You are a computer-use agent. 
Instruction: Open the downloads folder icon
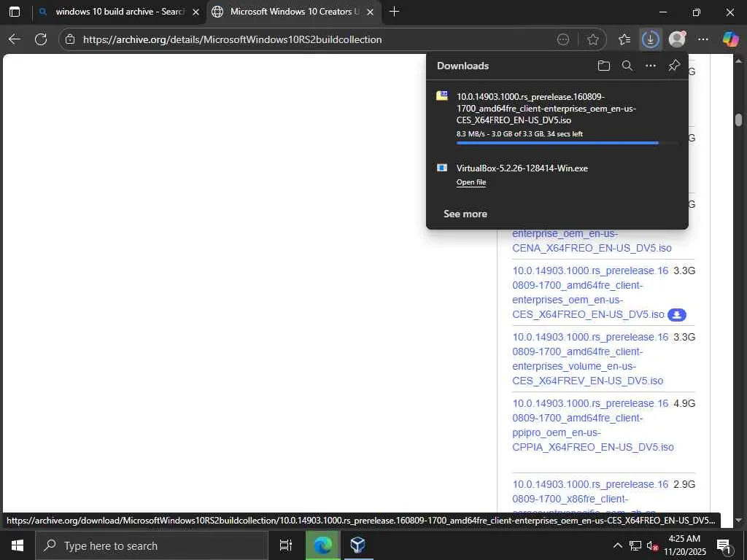tap(603, 66)
